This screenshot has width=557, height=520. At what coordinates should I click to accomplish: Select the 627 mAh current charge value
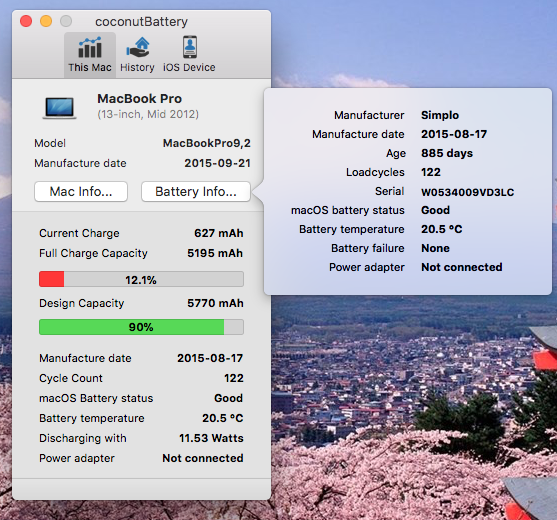[218, 233]
